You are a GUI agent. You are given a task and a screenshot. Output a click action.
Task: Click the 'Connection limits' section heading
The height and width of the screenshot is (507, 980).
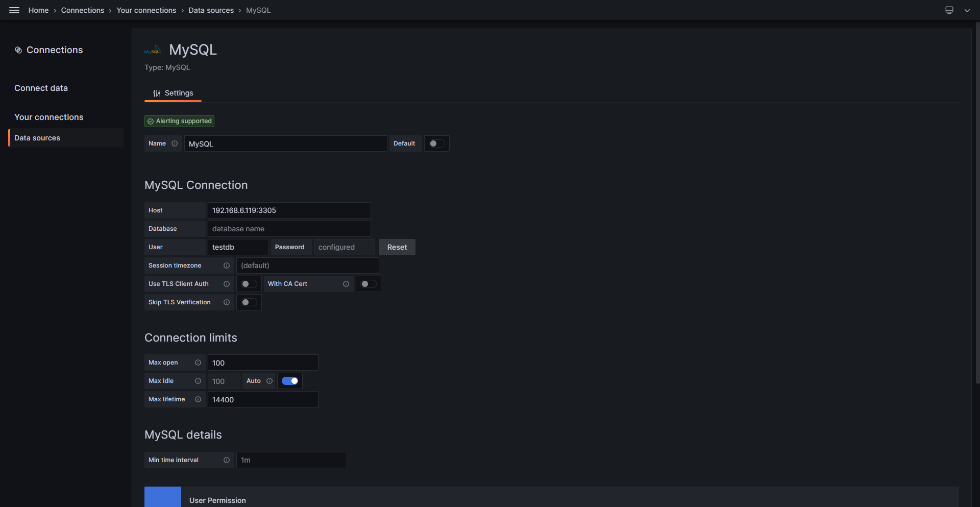[x=191, y=337]
